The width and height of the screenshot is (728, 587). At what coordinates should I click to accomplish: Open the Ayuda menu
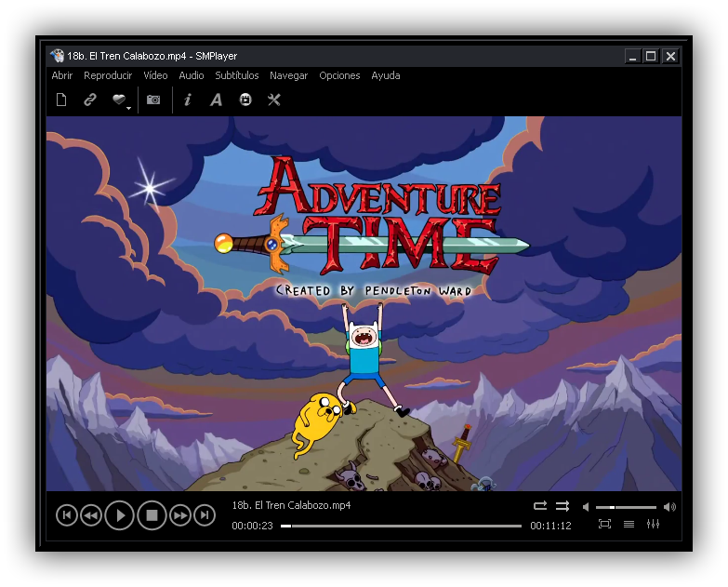pos(385,75)
